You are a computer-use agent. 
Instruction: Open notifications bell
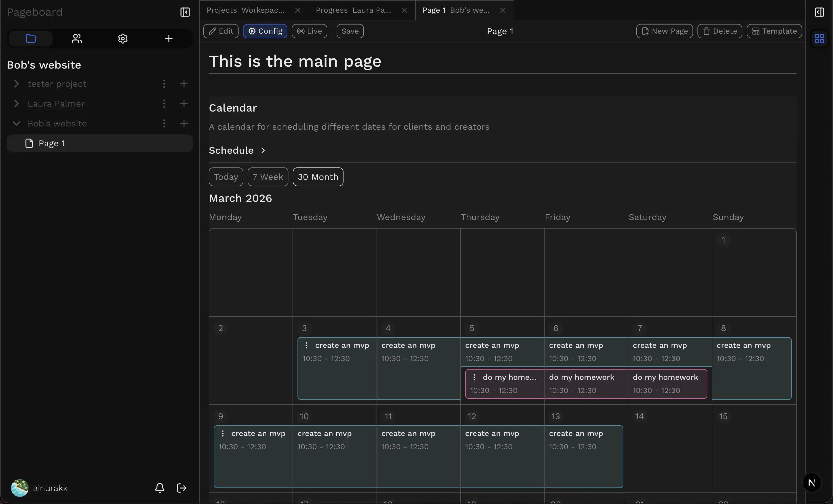(159, 487)
